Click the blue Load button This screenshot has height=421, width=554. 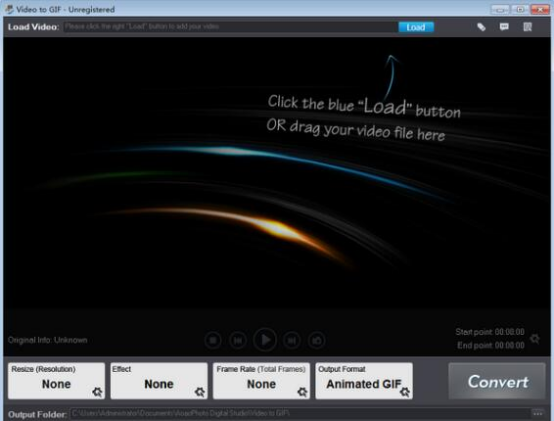416,27
